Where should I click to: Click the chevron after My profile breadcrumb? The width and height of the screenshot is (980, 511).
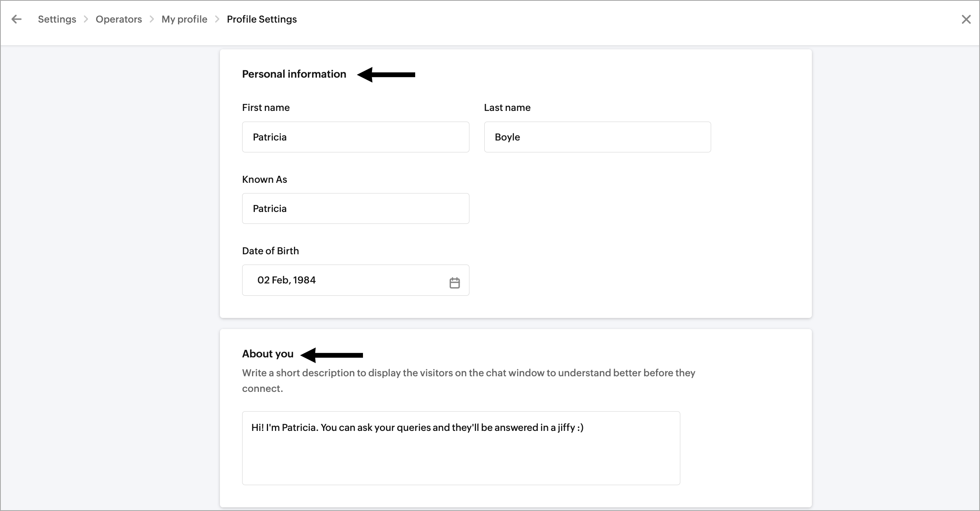pyautogui.click(x=217, y=19)
